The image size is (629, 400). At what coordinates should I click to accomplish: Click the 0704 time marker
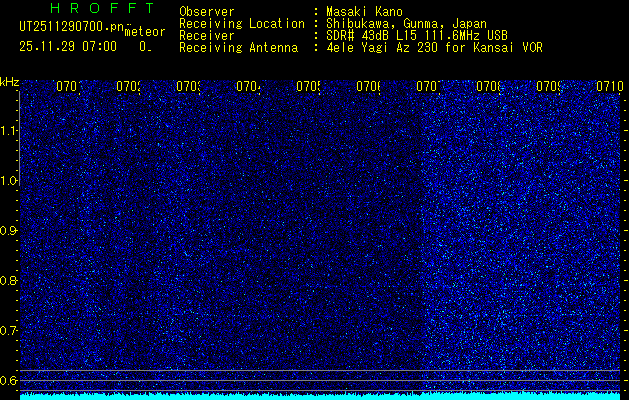point(248,86)
